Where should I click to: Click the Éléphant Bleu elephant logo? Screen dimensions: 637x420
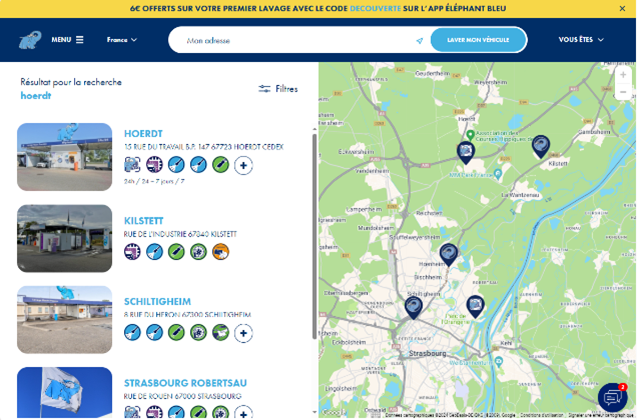click(30, 40)
